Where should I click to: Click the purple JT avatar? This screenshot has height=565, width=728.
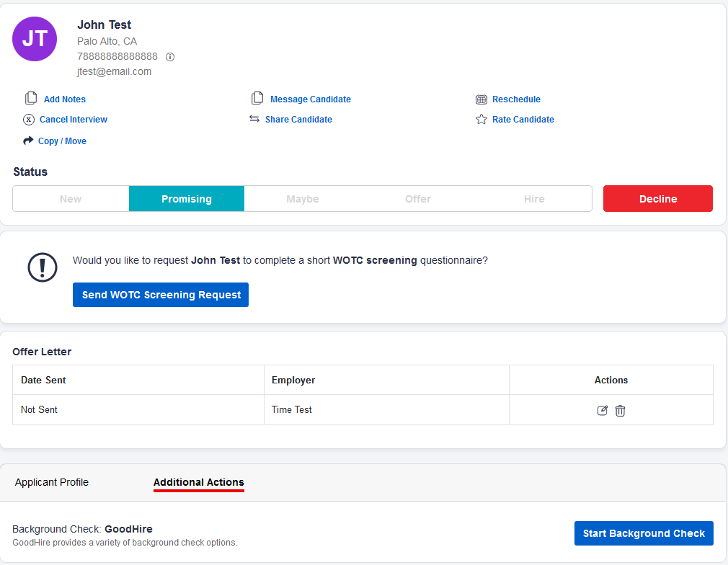click(x=35, y=39)
